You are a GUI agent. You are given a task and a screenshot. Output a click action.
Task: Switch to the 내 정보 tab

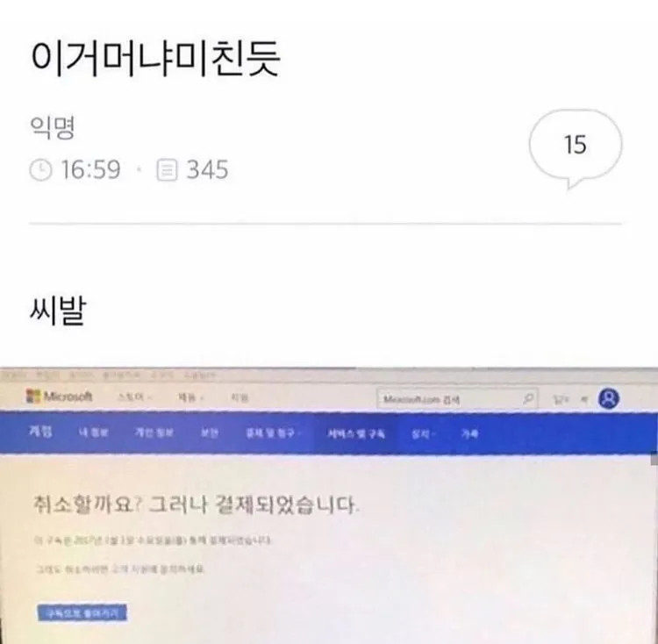coord(93,433)
